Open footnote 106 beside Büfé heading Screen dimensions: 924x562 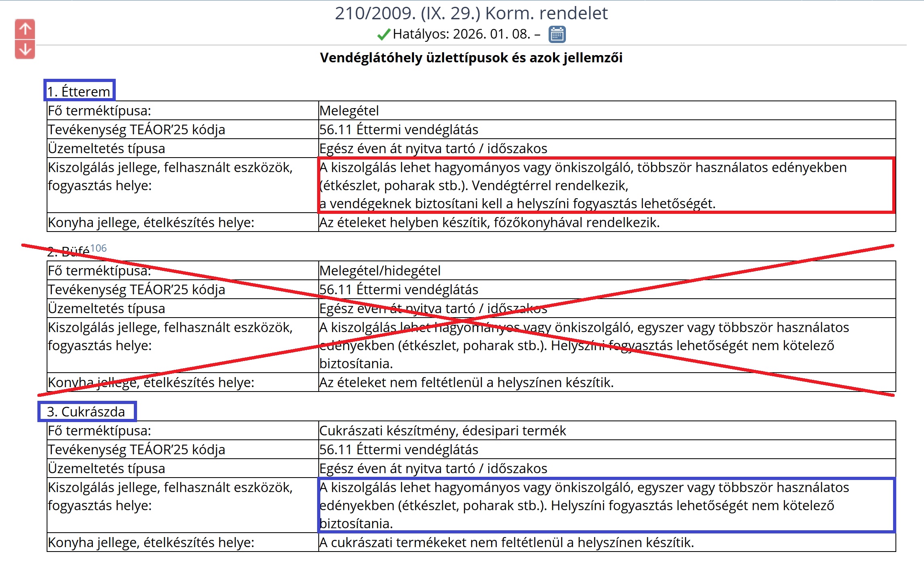98,248
